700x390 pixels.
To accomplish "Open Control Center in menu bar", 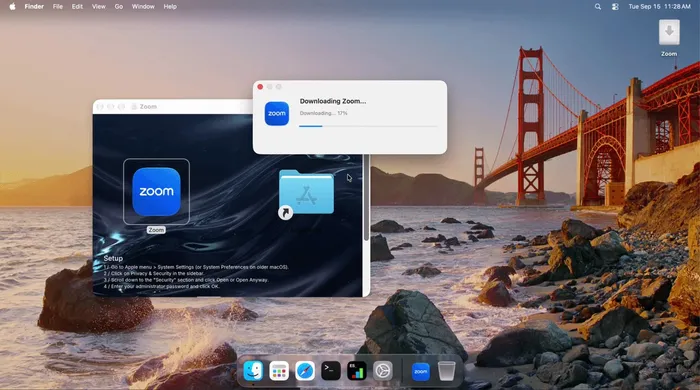I will point(615,7).
